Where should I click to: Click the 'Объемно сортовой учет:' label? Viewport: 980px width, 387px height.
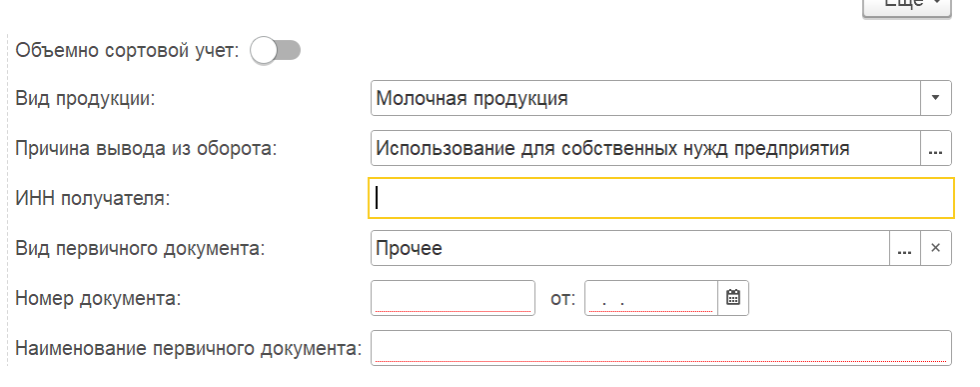(128, 51)
